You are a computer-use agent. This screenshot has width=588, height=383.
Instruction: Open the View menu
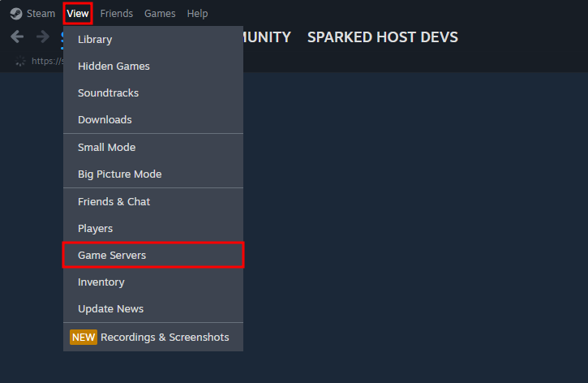pos(78,14)
